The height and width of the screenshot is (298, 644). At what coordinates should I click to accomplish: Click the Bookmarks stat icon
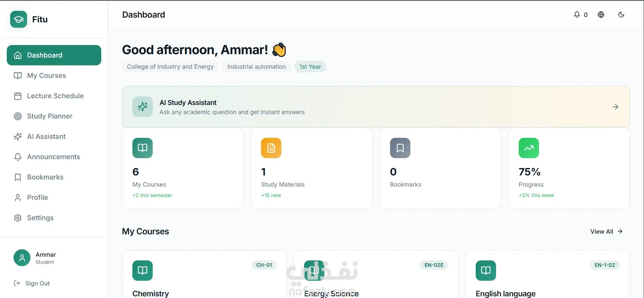pos(400,148)
